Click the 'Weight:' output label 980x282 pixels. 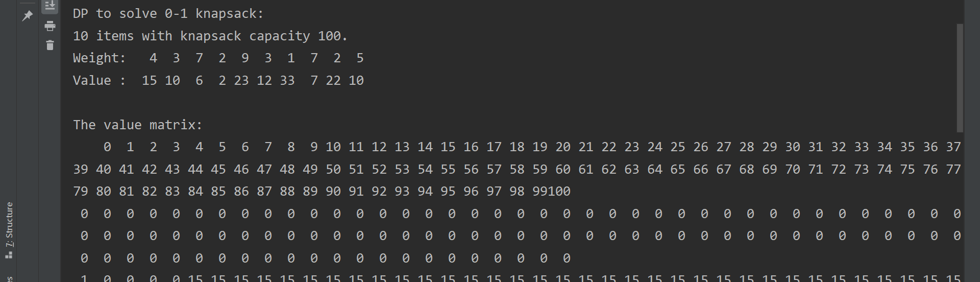99,58
